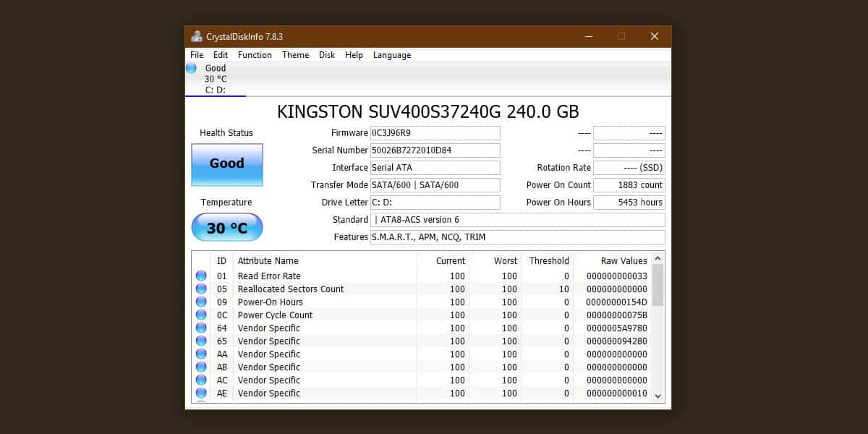
Task: Click the attribute list scrollbar down arrow
Action: 658,396
